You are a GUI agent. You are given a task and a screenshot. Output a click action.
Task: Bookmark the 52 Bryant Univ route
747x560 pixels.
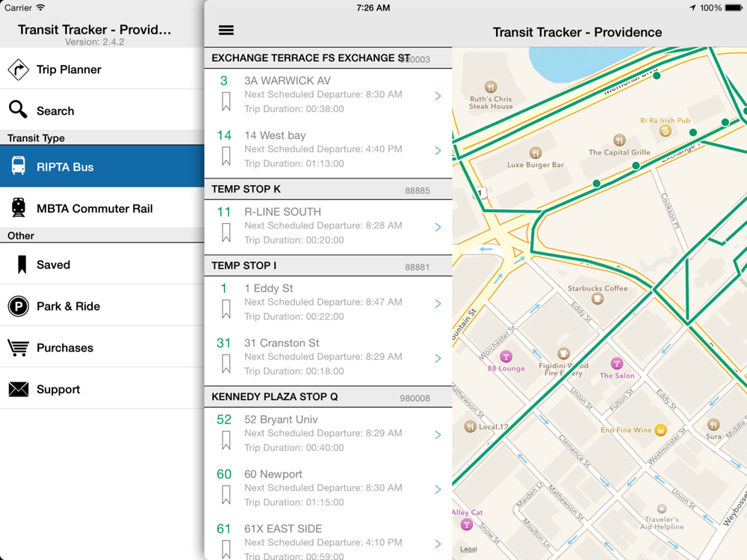[x=226, y=441]
